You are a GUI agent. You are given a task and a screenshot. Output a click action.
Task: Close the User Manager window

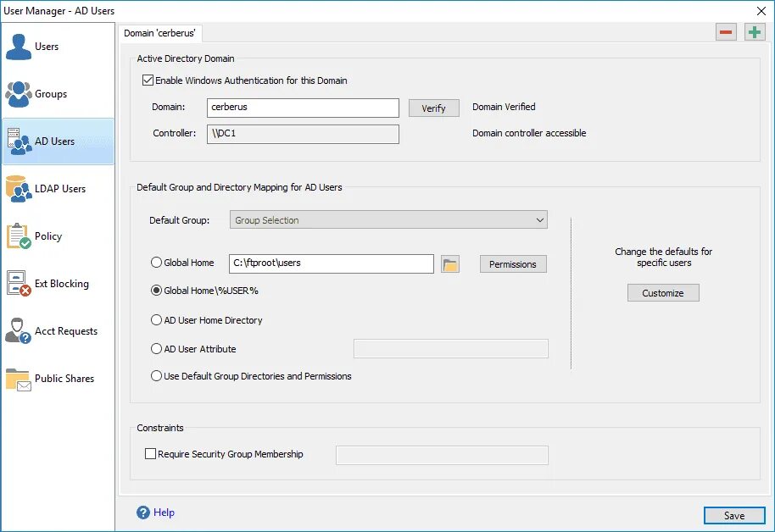click(761, 11)
